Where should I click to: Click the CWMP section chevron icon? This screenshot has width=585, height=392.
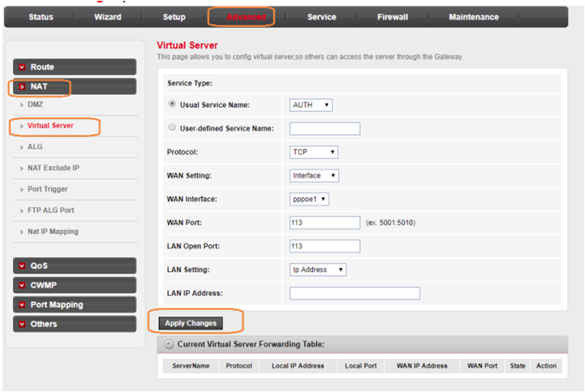click(22, 286)
